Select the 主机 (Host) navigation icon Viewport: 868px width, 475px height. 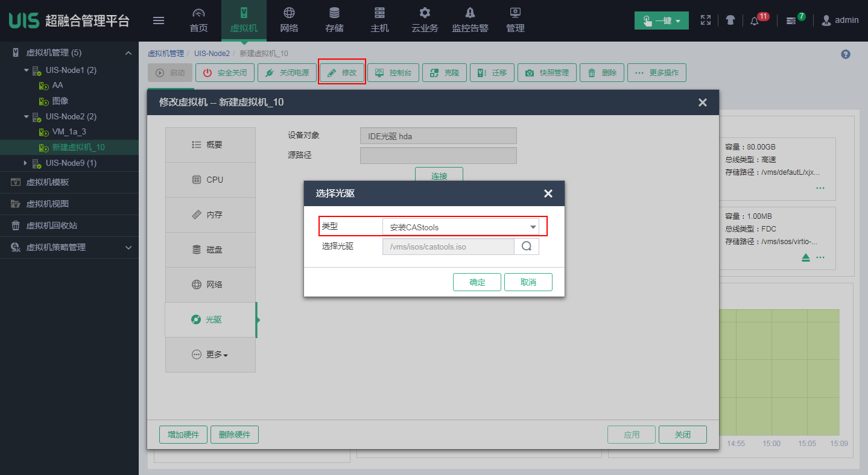coord(379,19)
